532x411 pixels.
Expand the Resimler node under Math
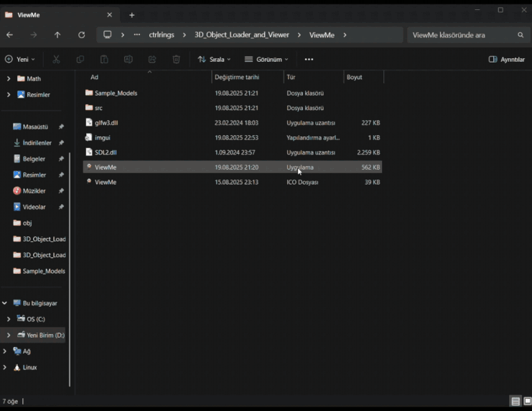(x=9, y=94)
